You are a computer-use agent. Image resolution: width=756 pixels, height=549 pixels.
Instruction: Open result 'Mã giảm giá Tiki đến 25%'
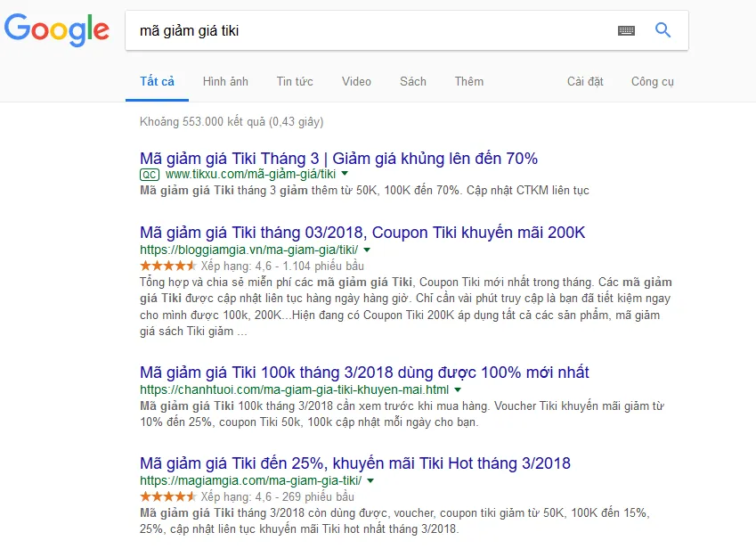pyautogui.click(x=355, y=463)
